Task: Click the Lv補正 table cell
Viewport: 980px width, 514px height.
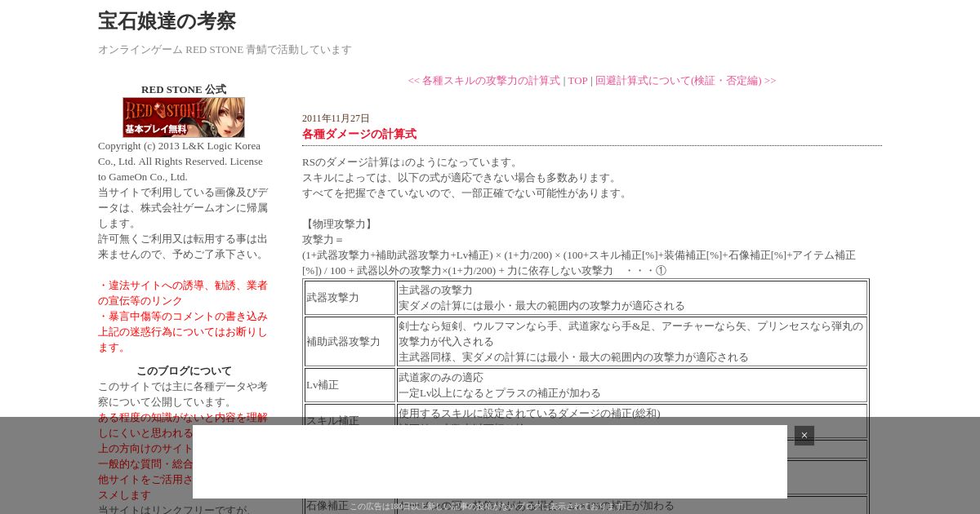Action: tap(350, 385)
